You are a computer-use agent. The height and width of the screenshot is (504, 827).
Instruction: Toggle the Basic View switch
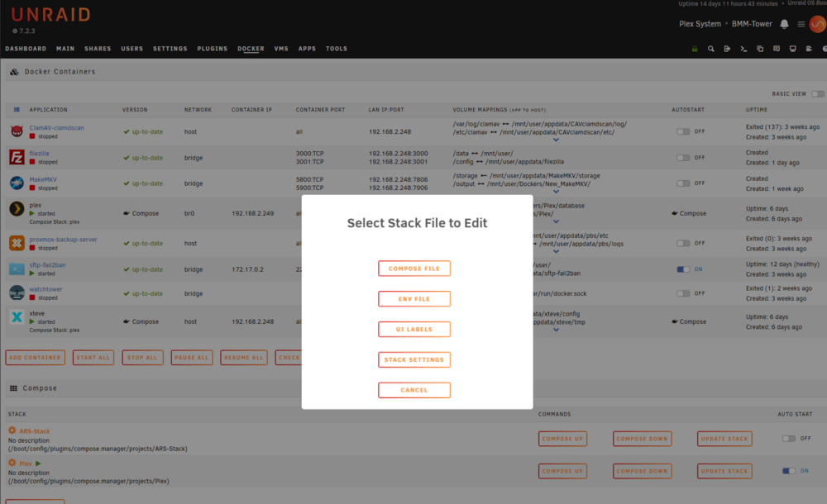click(x=818, y=94)
